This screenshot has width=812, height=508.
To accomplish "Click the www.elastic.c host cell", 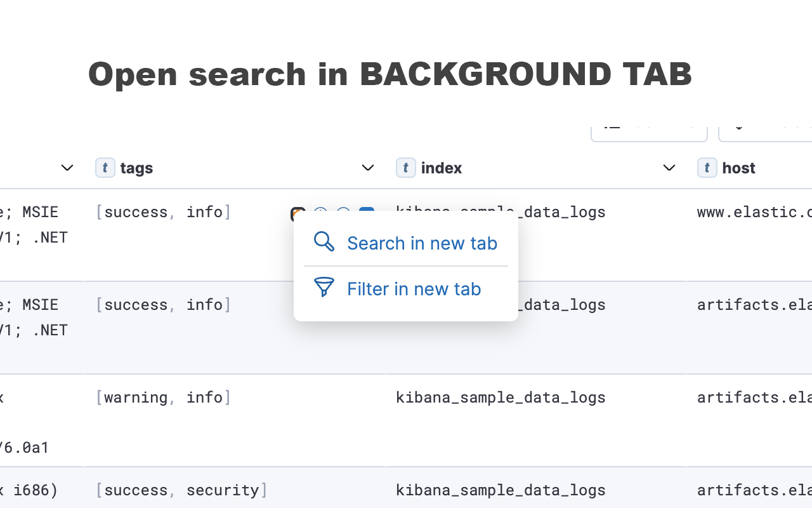I will (754, 212).
